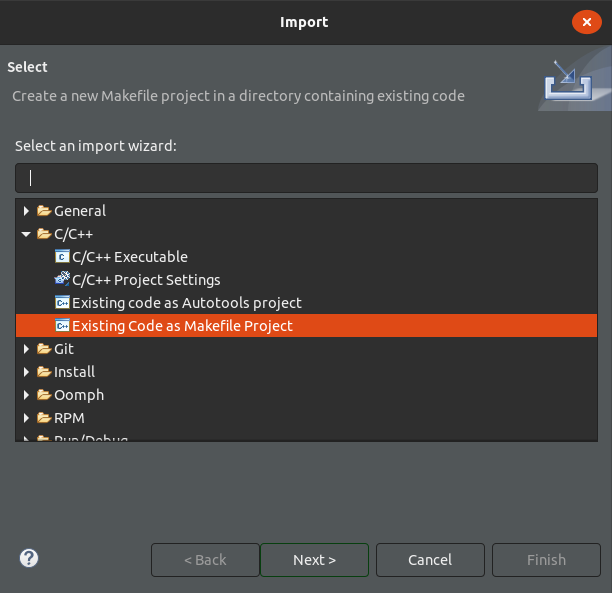The width and height of the screenshot is (612, 593).
Task: Select Existing Code as Makefile Project
Action: pyautogui.click(x=182, y=326)
